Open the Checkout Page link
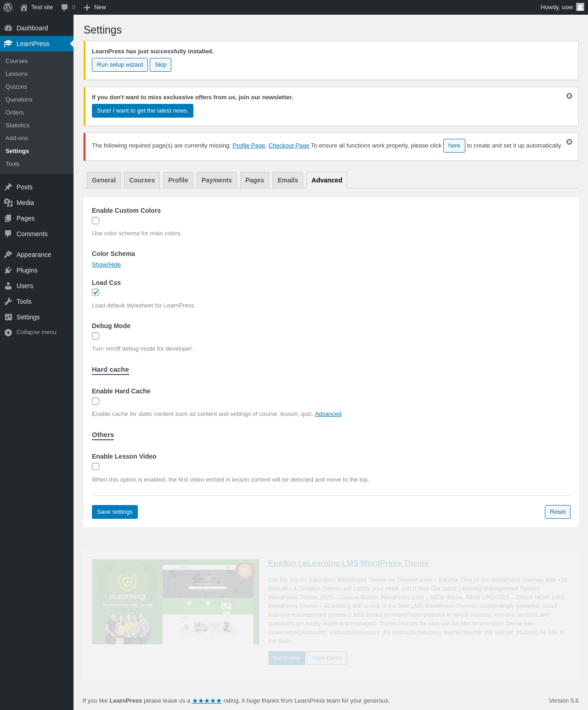This screenshot has width=588, height=710. [289, 146]
